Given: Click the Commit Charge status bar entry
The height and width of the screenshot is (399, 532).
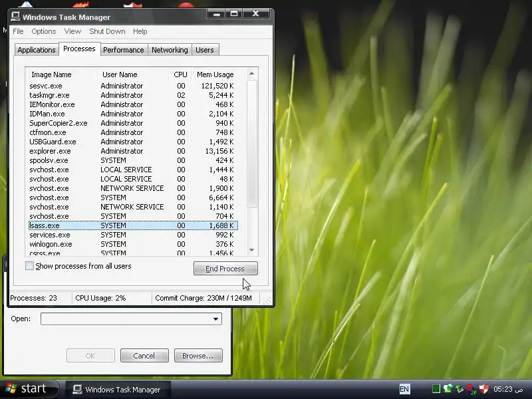Looking at the screenshot, I should pos(203,298).
